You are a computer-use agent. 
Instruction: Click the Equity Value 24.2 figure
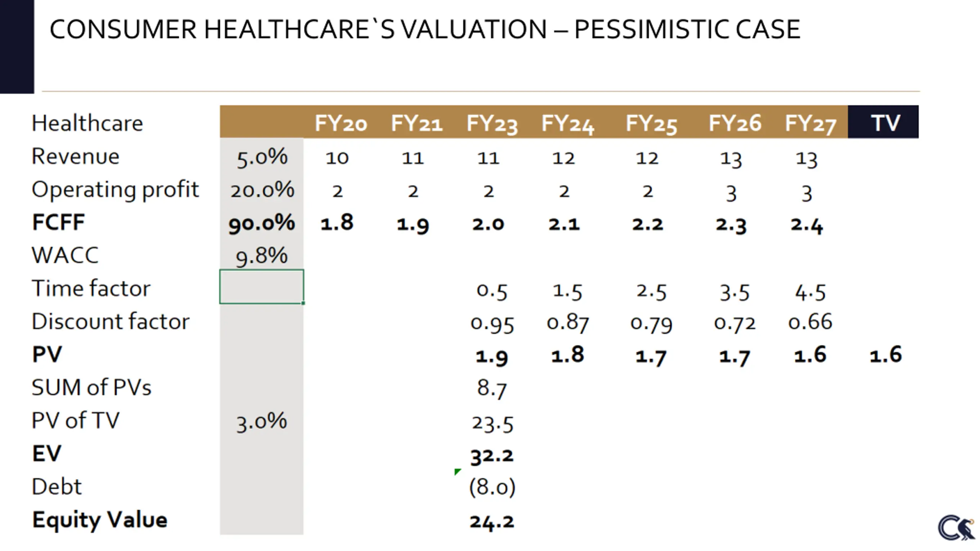click(x=492, y=521)
